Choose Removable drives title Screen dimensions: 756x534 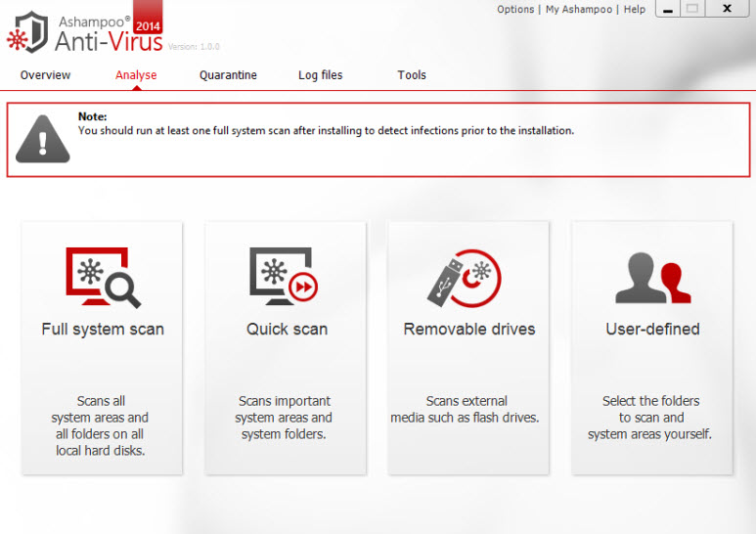click(x=469, y=330)
